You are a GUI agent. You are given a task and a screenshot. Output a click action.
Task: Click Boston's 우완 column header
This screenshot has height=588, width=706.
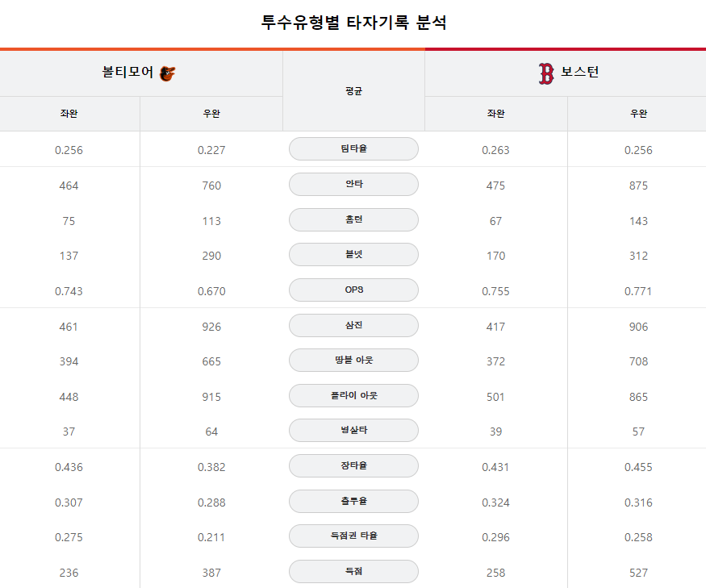point(638,114)
